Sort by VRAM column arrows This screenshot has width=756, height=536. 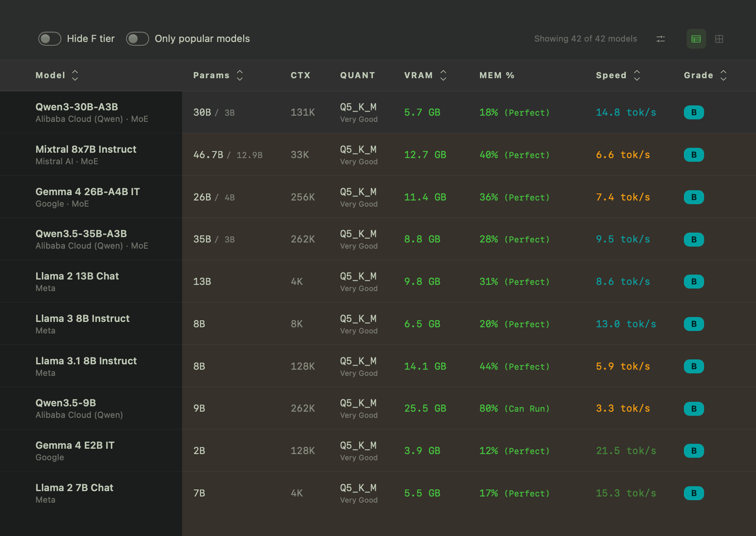(x=443, y=75)
